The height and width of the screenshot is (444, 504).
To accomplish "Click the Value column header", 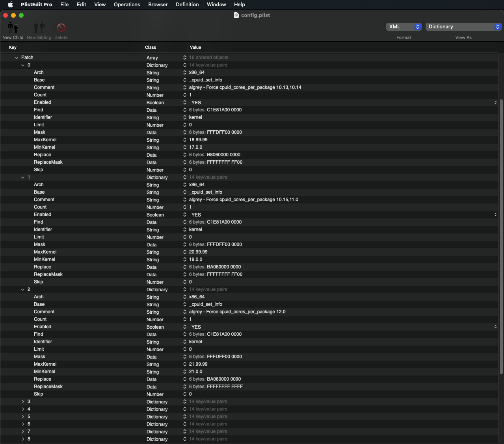I will (195, 47).
